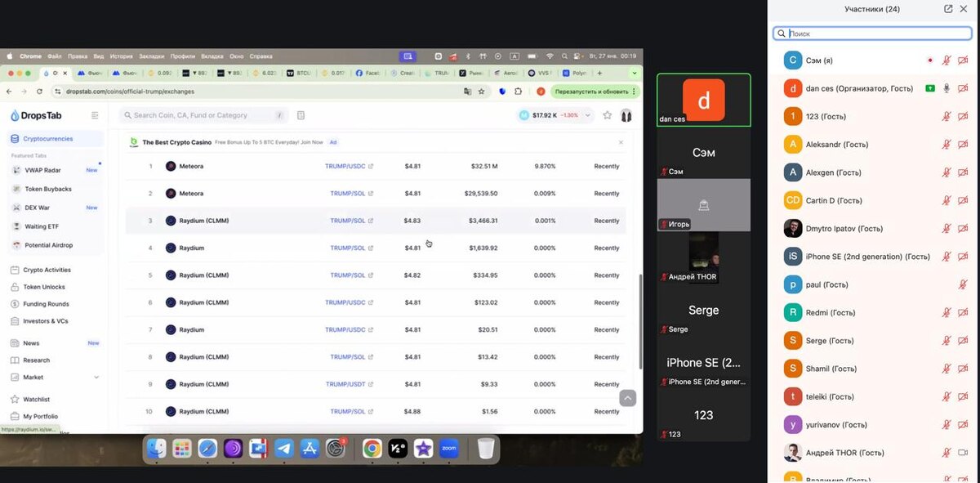Click the star watchlist icon in header
Image resolution: width=980 pixels, height=483 pixels.
608,115
